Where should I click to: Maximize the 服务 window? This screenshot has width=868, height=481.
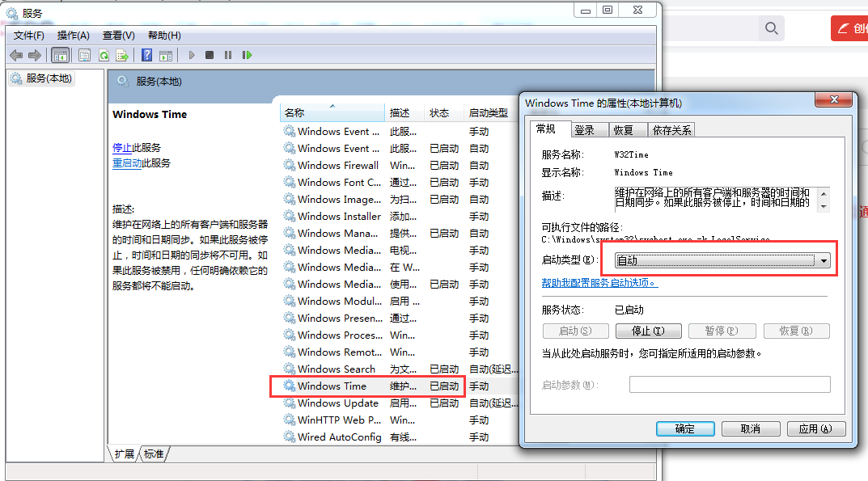tap(608, 10)
